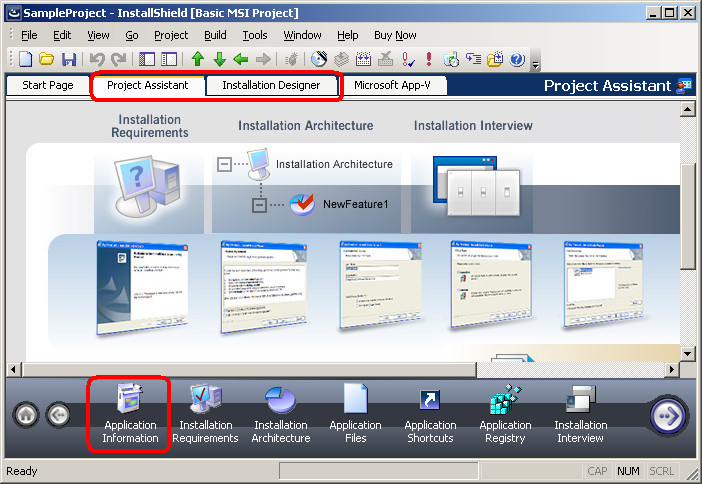Switch to the Microsoft App-V tab
Screen dimensions: 702x484
point(392,85)
